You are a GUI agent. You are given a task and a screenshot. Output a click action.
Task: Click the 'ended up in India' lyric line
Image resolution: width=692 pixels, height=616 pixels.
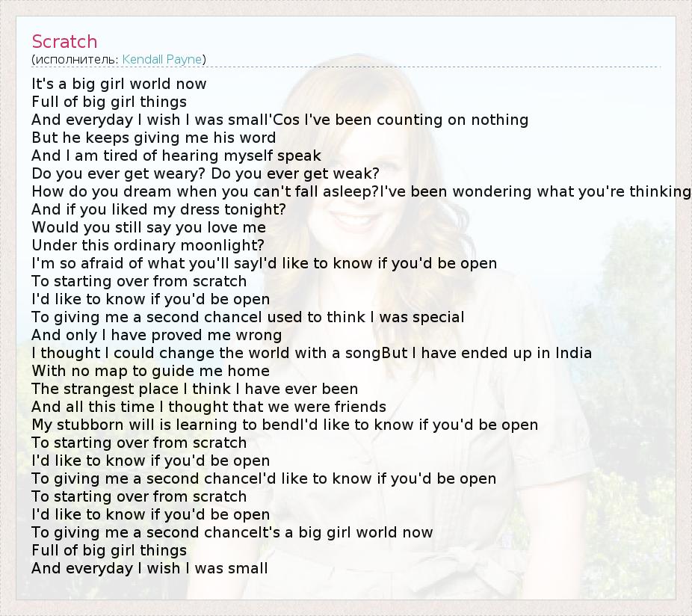(486, 353)
